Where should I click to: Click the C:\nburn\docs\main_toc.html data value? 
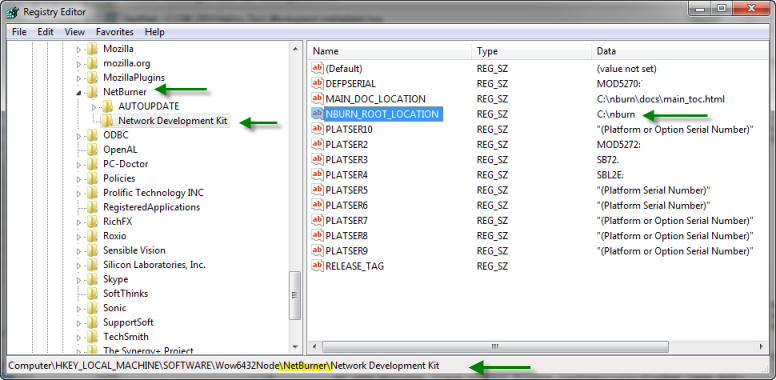coord(661,99)
